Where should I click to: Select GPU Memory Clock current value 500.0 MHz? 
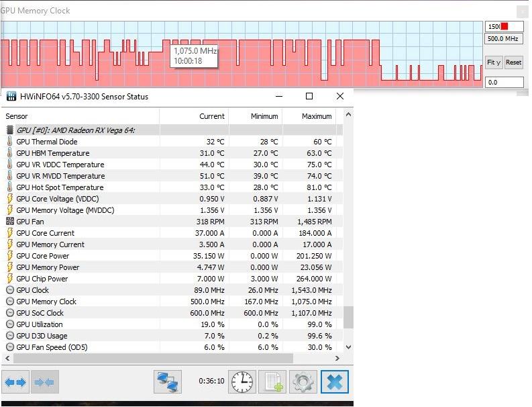207,302
